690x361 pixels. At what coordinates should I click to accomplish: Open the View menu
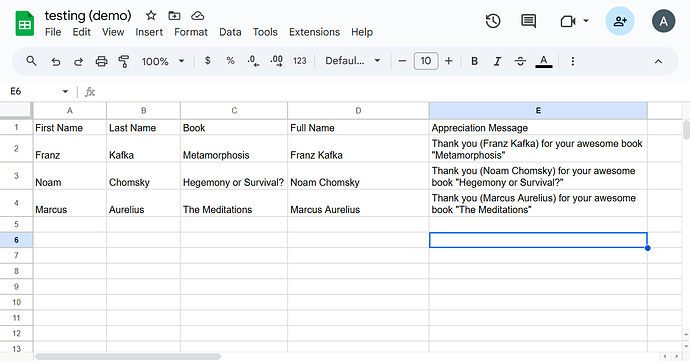coord(113,32)
